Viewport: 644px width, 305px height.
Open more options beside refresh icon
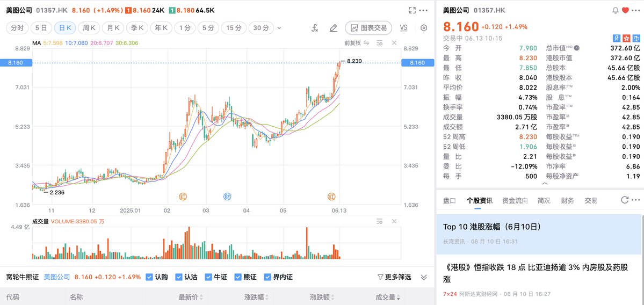point(636,200)
